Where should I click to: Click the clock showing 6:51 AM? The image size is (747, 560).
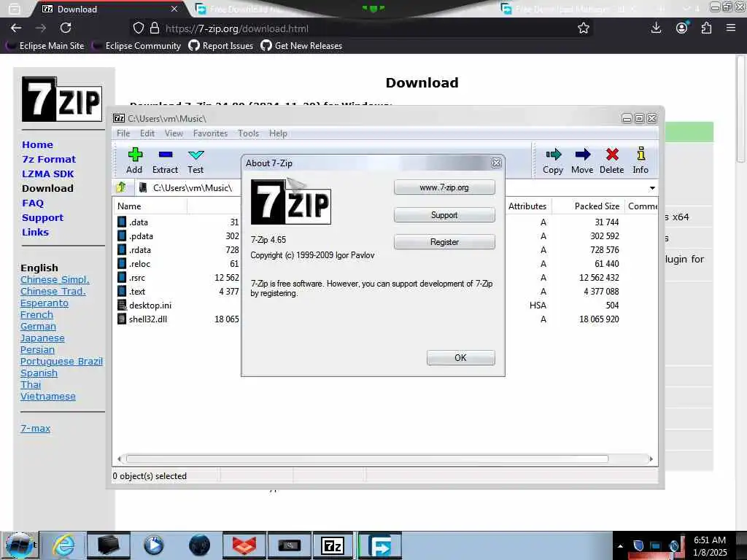tap(709, 540)
